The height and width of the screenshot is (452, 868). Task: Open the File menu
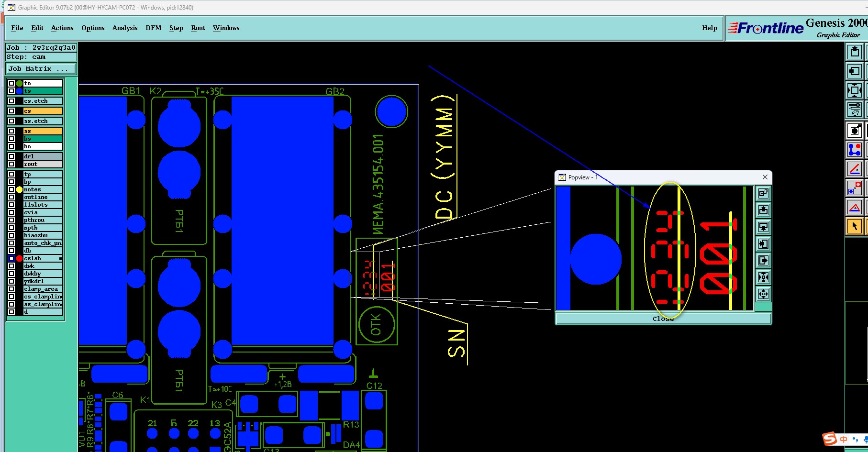pos(17,28)
